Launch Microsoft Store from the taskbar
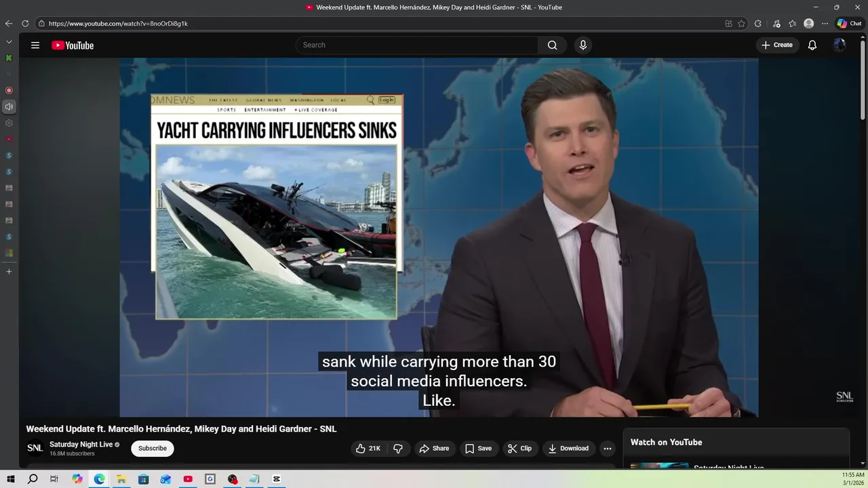868x488 pixels. coord(144,479)
